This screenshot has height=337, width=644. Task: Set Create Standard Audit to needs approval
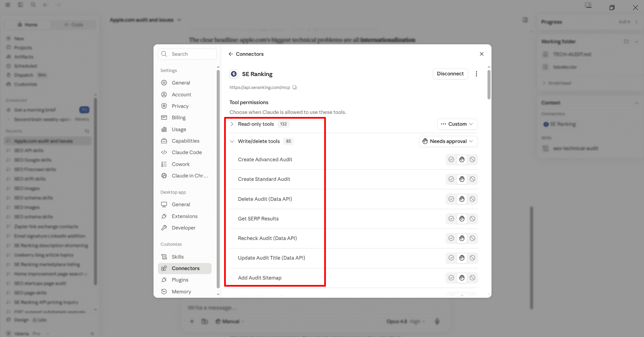[462, 179]
